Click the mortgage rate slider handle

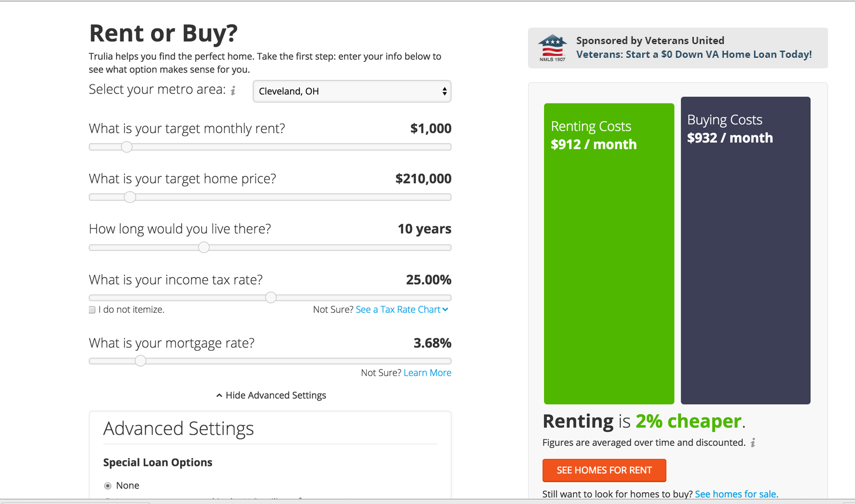141,361
